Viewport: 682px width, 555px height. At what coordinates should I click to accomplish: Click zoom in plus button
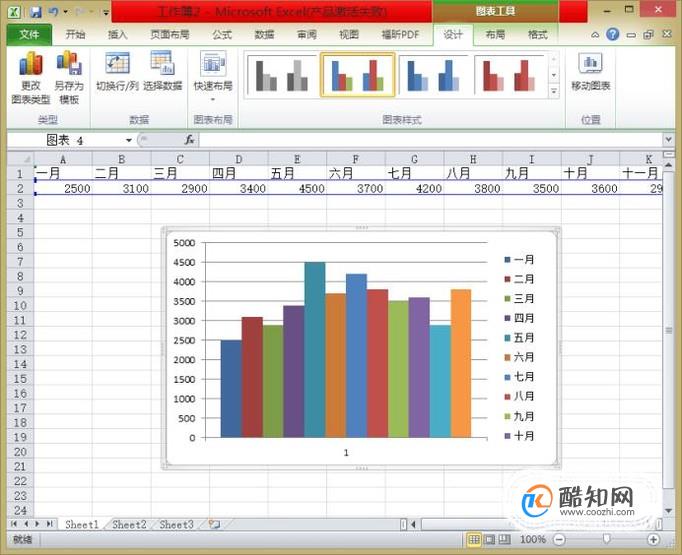[x=653, y=540]
